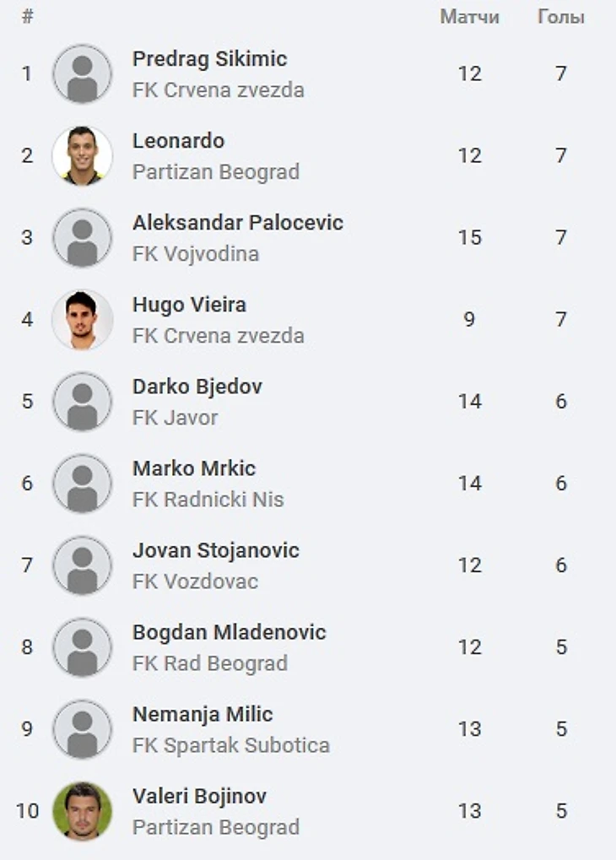Open Leonardo's player photo
The width and height of the screenshot is (616, 860).
pyautogui.click(x=82, y=156)
